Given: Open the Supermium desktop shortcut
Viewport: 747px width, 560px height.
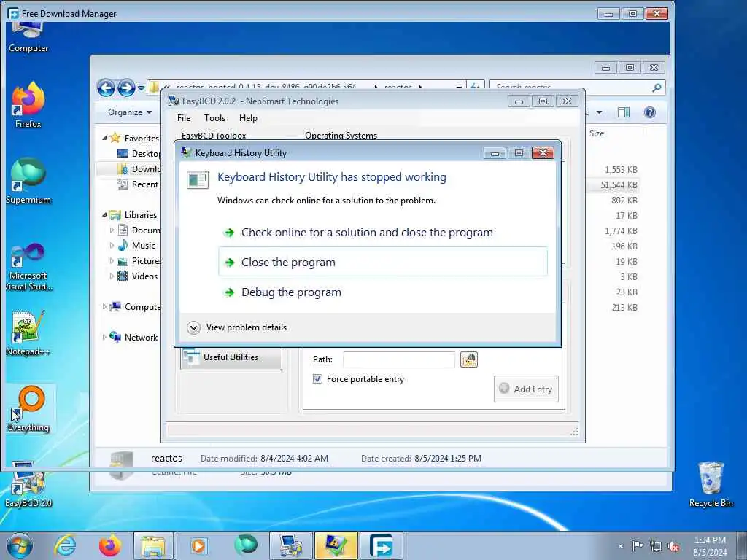Looking at the screenshot, I should click(x=28, y=181).
